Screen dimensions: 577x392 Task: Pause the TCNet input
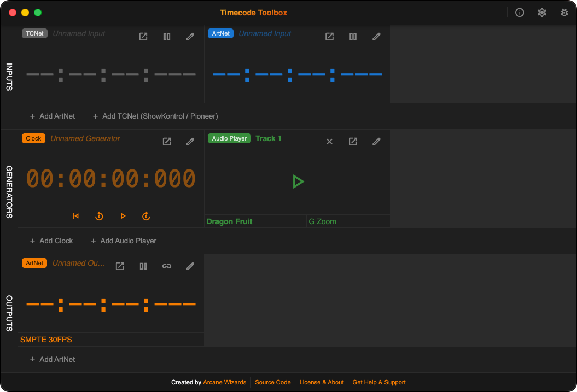[x=167, y=37]
